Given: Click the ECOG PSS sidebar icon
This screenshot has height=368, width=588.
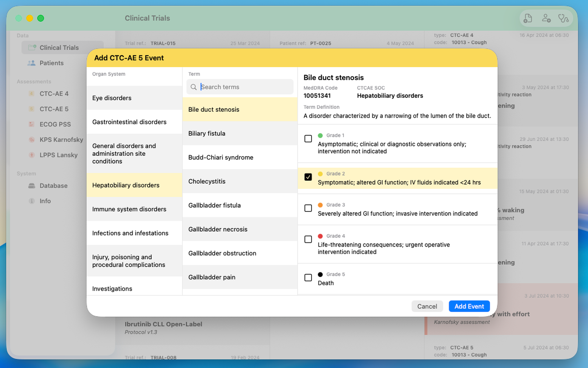Looking at the screenshot, I should (31, 124).
